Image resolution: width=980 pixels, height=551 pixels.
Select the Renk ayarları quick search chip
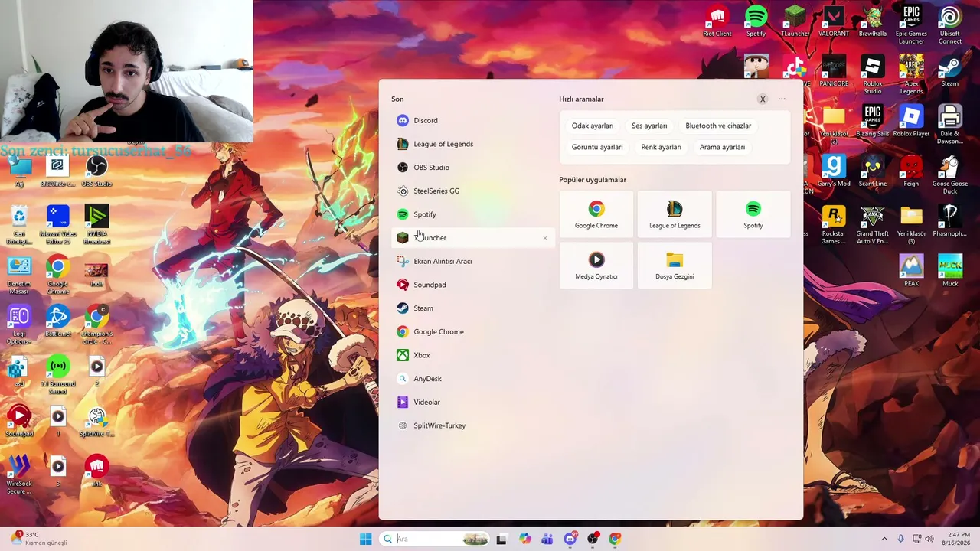click(661, 147)
